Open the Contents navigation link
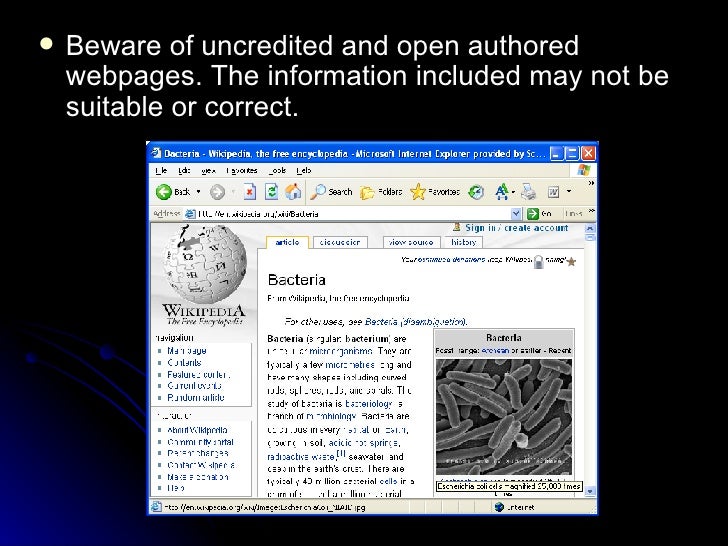This screenshot has height=546, width=728. coord(184,363)
